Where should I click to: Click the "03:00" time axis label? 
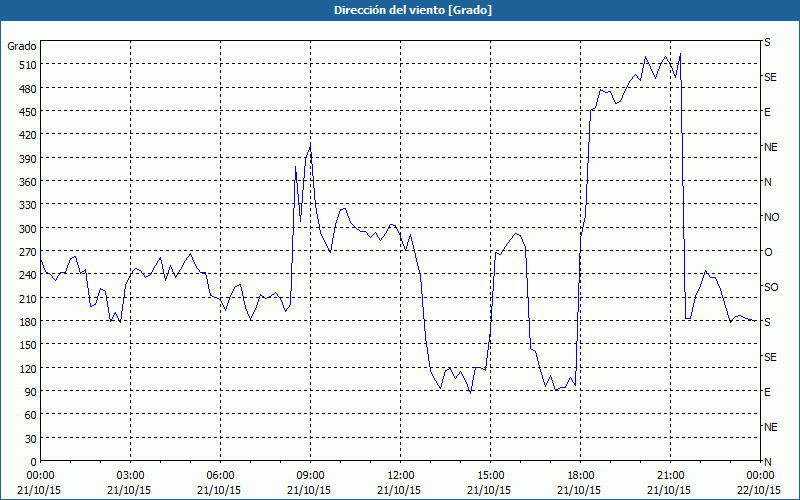(x=131, y=476)
